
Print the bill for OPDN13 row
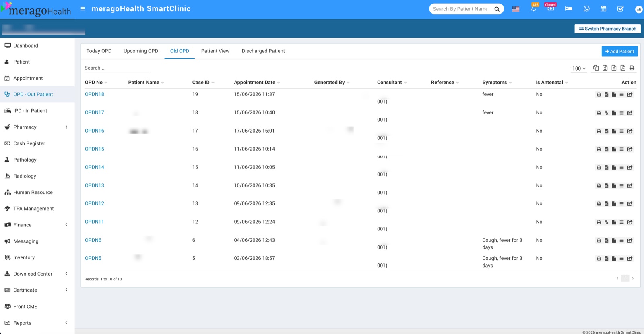pos(599,186)
